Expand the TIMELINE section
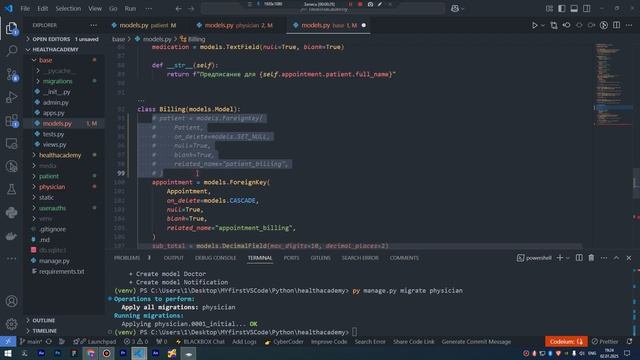The width and height of the screenshot is (640, 360). pyautogui.click(x=44, y=331)
